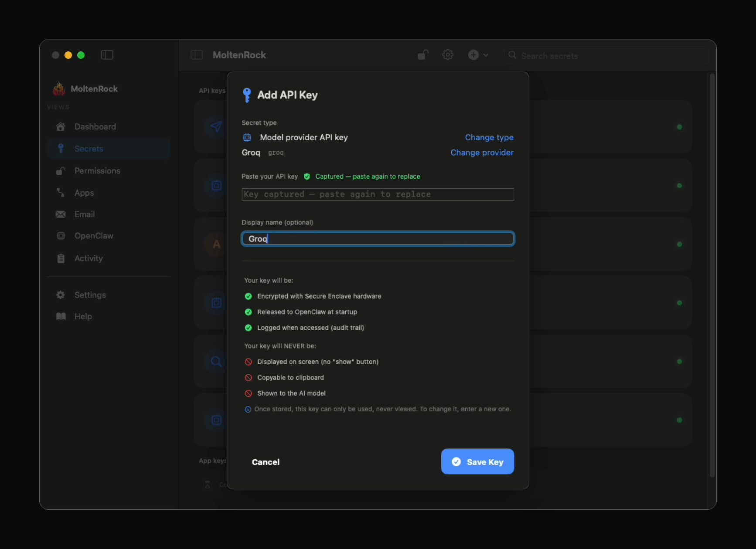756x549 pixels.
Task: Click the Change type link
Action: point(489,137)
